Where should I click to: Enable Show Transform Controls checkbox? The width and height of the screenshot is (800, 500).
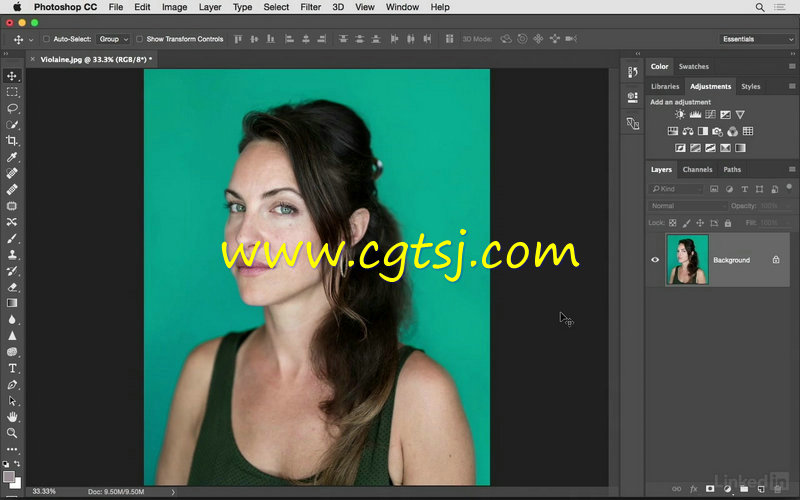pyautogui.click(x=139, y=39)
